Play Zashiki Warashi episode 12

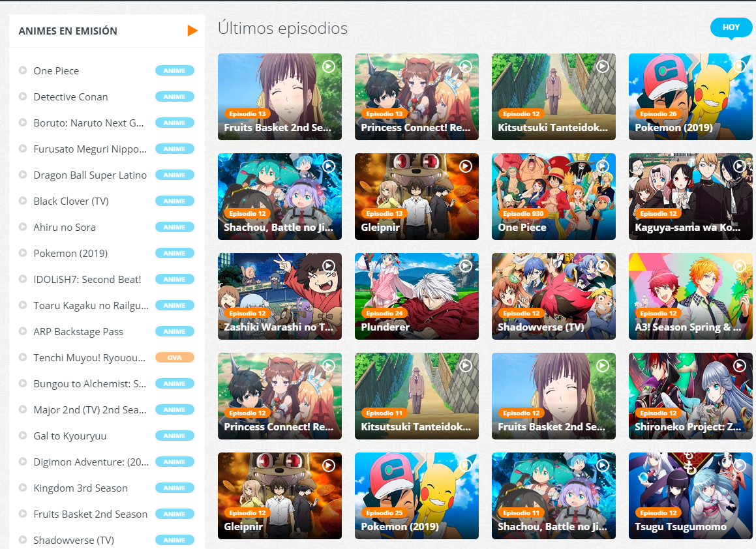point(279,296)
